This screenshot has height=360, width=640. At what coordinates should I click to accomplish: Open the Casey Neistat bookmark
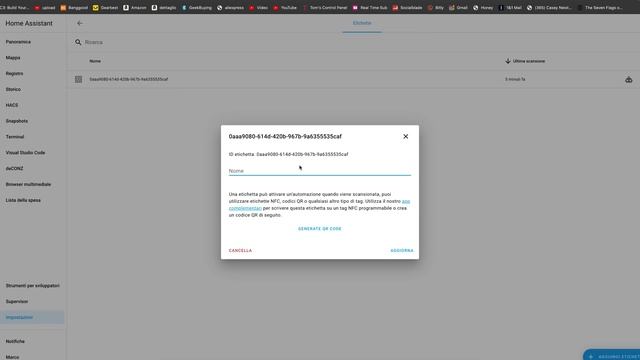coord(549,7)
